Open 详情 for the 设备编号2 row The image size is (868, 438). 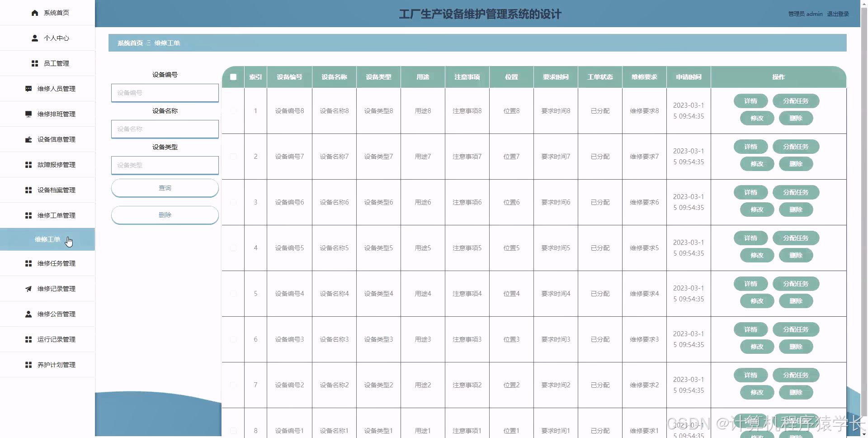click(750, 375)
